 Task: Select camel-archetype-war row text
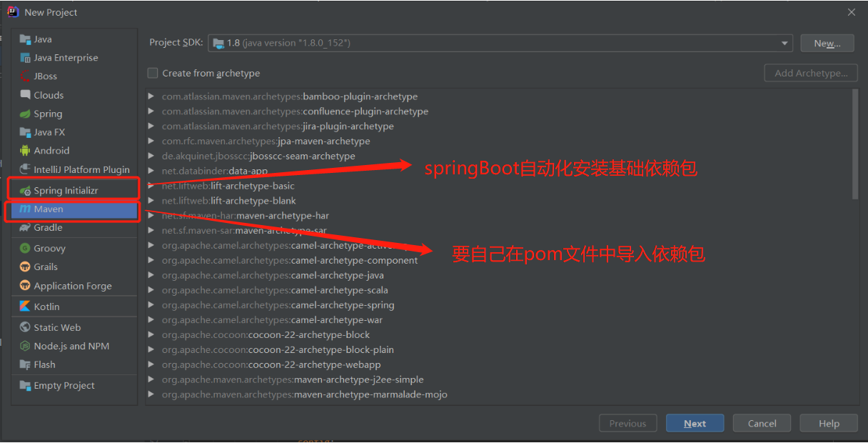(272, 320)
